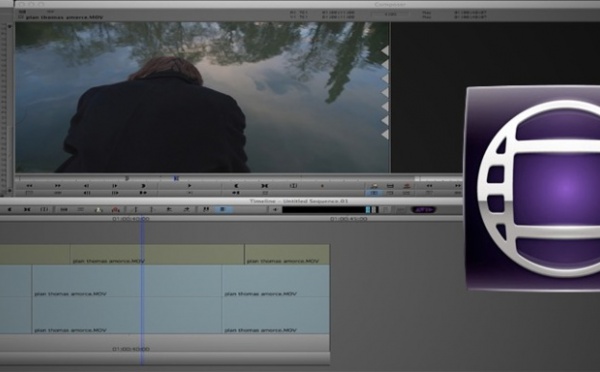Select the first plan thomas amorce.MOV audio clip

(127, 281)
